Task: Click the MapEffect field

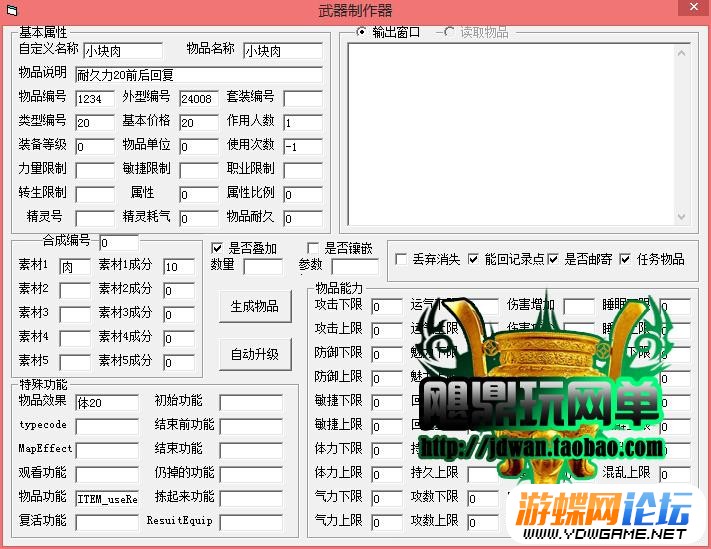Action: [107, 451]
